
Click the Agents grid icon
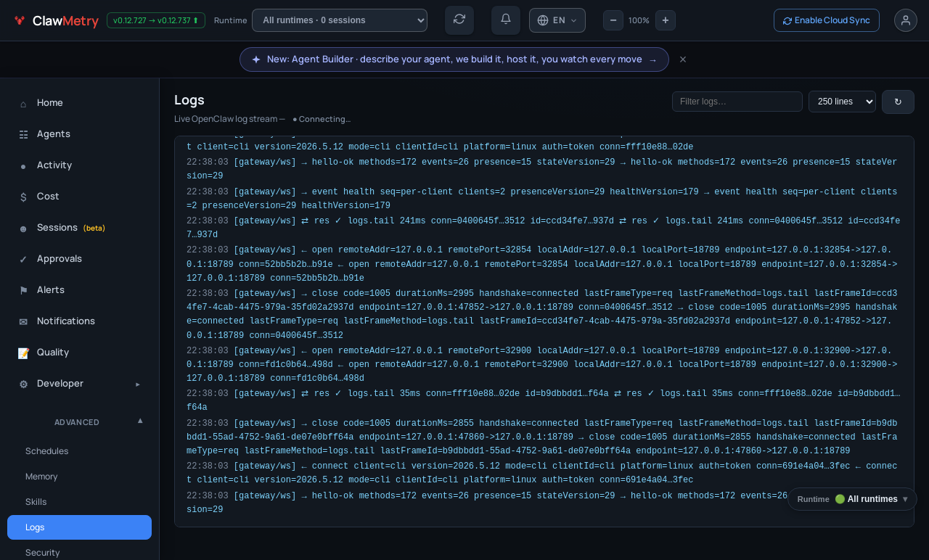coord(23,135)
